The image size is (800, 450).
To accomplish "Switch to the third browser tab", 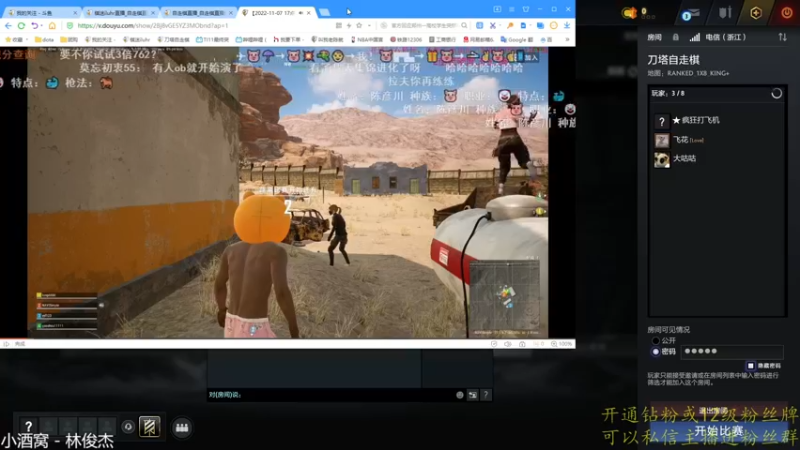I will click(198, 12).
